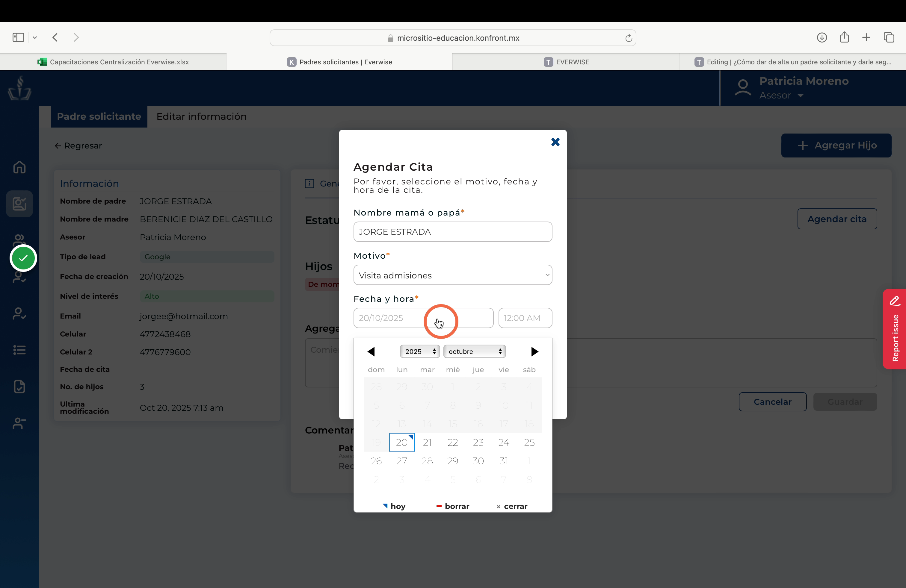Open the year 2025 dropdown

(x=419, y=351)
